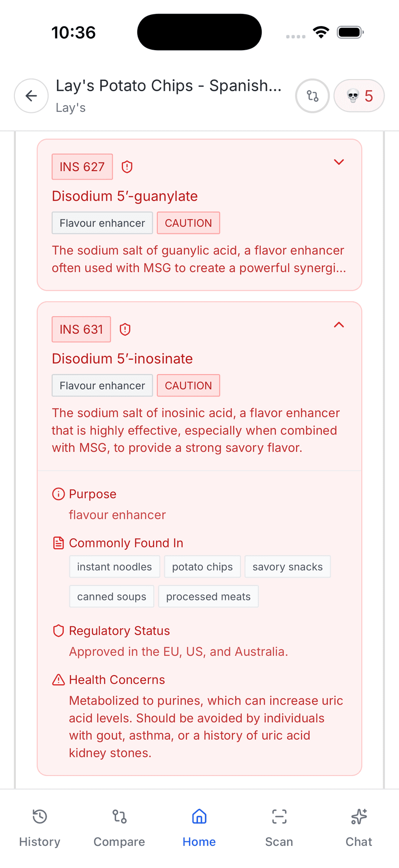Tap the "instant noodles" tag
The image size is (399, 868).
point(114,567)
